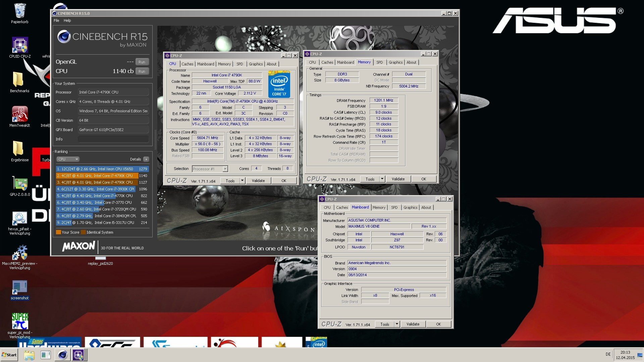The width and height of the screenshot is (644, 362).
Task: Expand Tools dropdown arrow in CPU tab window
Action: point(242,181)
